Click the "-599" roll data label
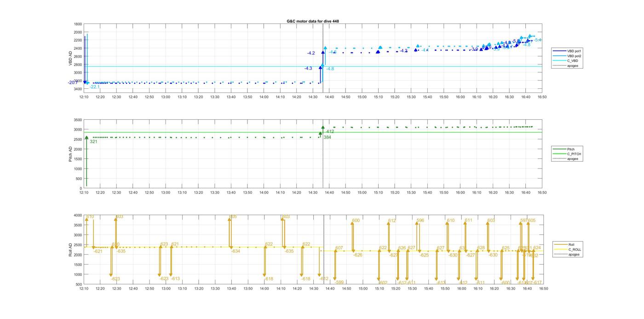The image size is (644, 319). pos(339,283)
